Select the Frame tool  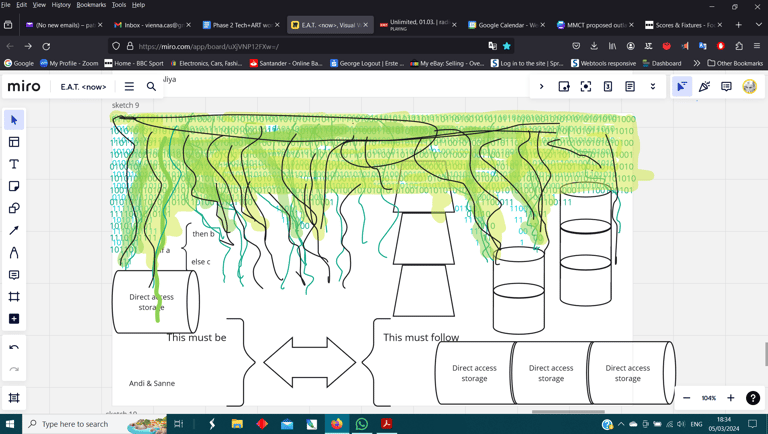click(x=14, y=297)
